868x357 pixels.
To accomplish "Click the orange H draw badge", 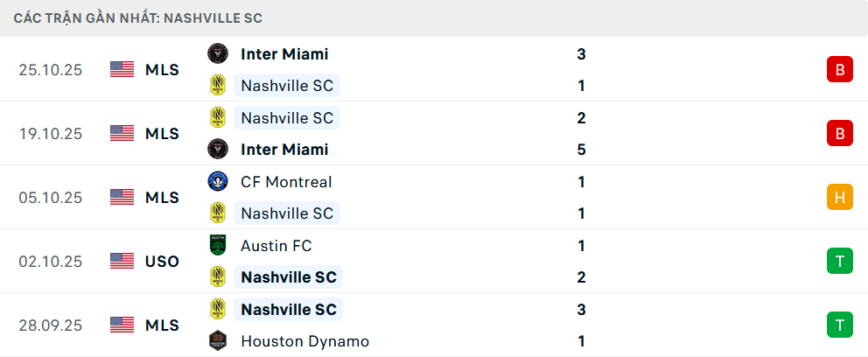I will [839, 198].
